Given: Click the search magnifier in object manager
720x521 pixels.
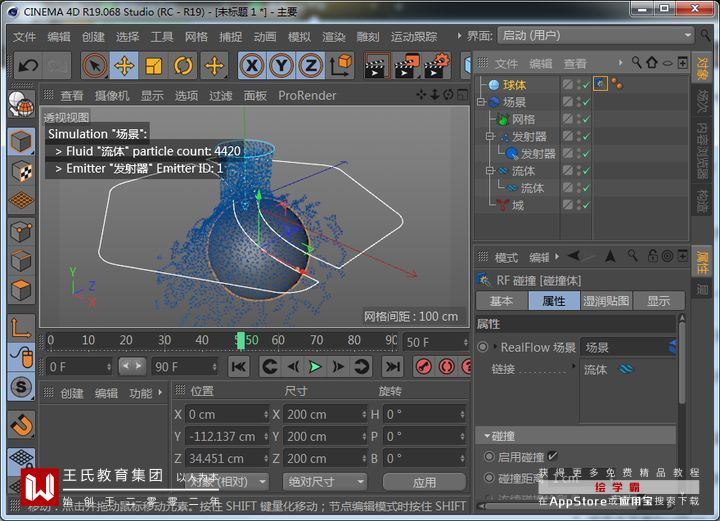Looking at the screenshot, I should [x=636, y=62].
